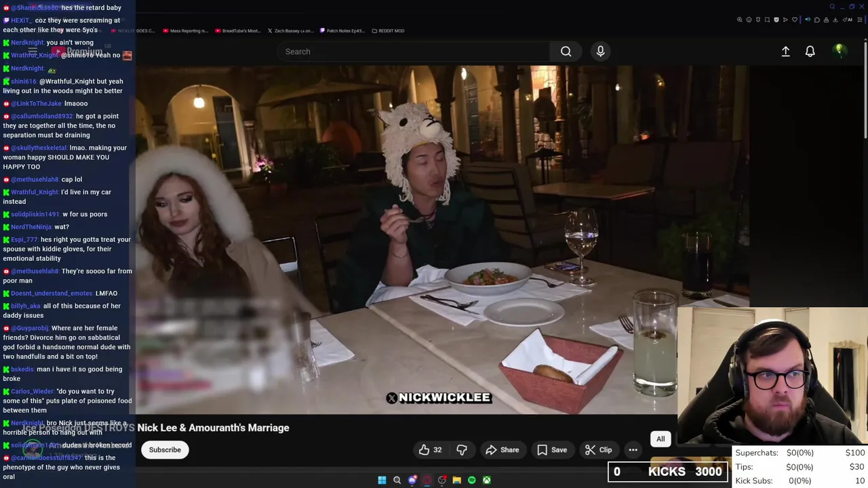Bookmark page with the heart icon
The height and width of the screenshot is (488, 868).
click(795, 20)
